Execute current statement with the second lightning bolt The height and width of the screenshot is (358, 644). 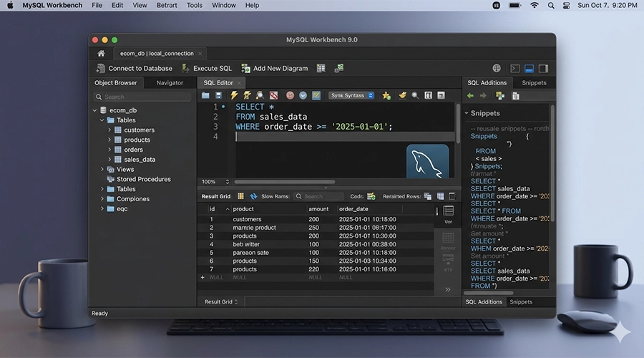pyautogui.click(x=247, y=95)
